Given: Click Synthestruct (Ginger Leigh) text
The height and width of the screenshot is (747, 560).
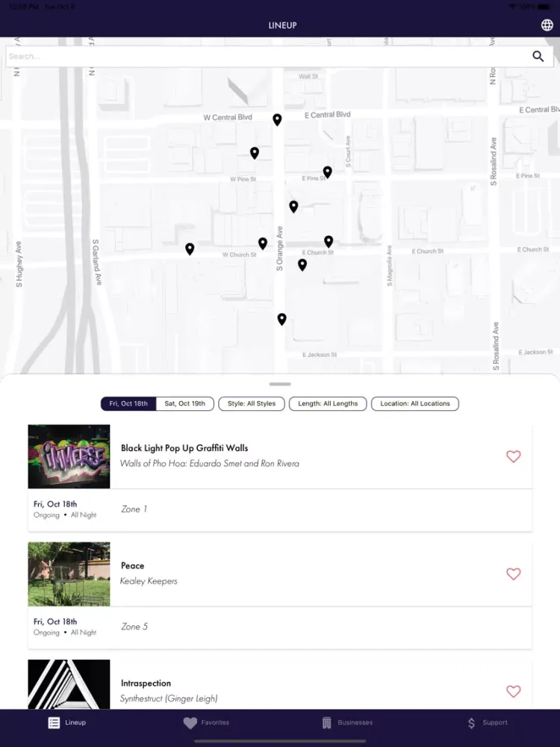Looking at the screenshot, I should (x=169, y=698).
